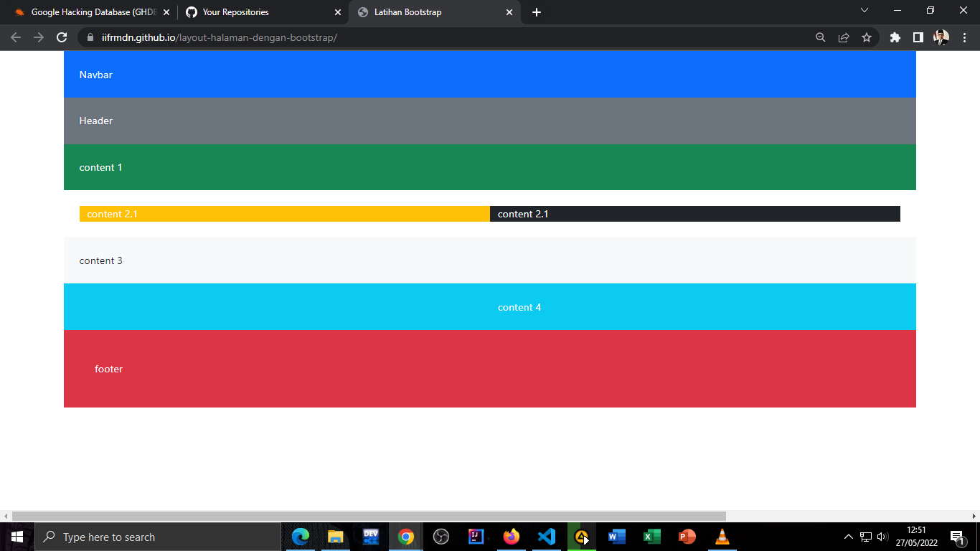
Task: Open the Chrome profile avatar
Action: [941, 37]
